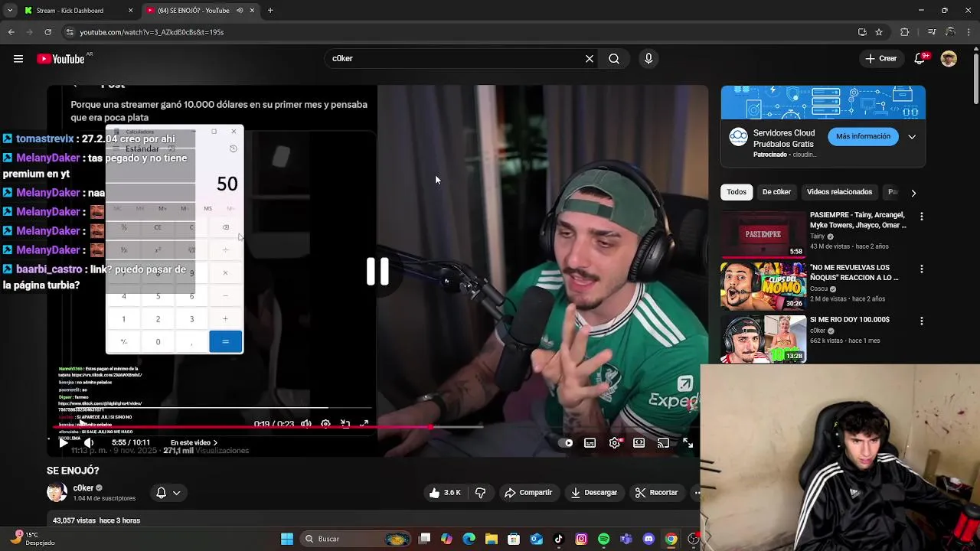Dislike the video

click(x=481, y=493)
